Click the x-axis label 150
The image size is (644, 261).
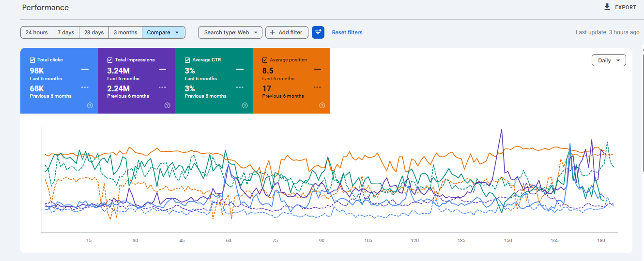pyautogui.click(x=508, y=240)
